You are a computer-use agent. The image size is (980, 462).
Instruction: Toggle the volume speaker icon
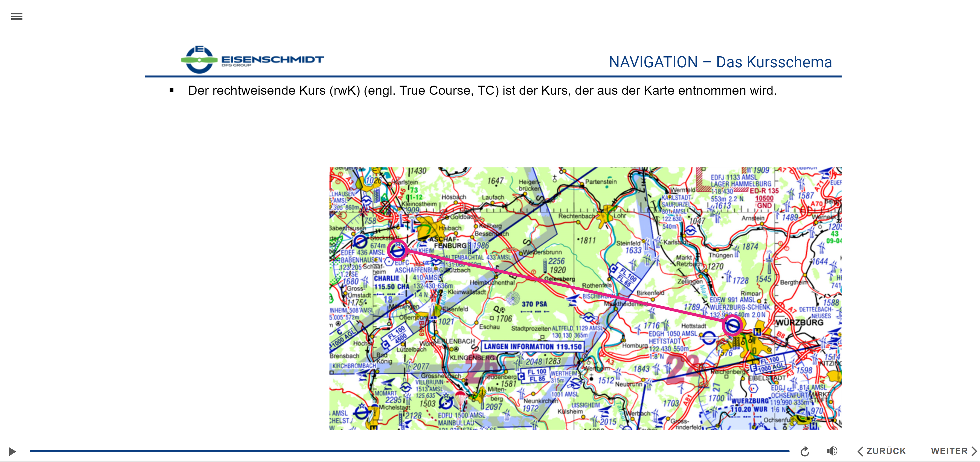click(832, 451)
